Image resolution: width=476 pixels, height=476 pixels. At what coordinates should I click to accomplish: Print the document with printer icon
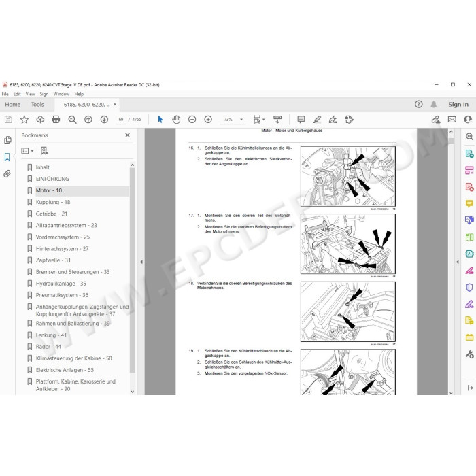(56, 120)
